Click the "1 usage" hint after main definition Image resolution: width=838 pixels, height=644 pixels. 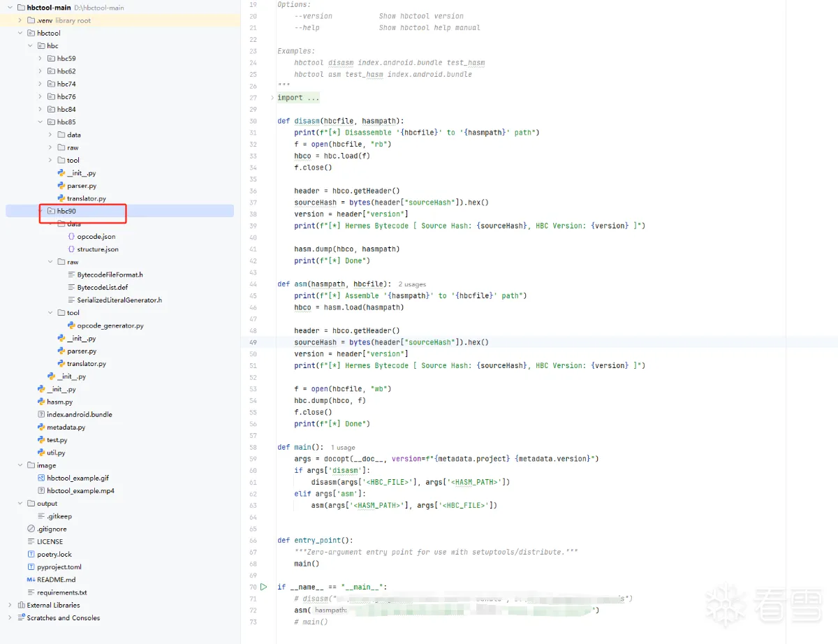343,447
